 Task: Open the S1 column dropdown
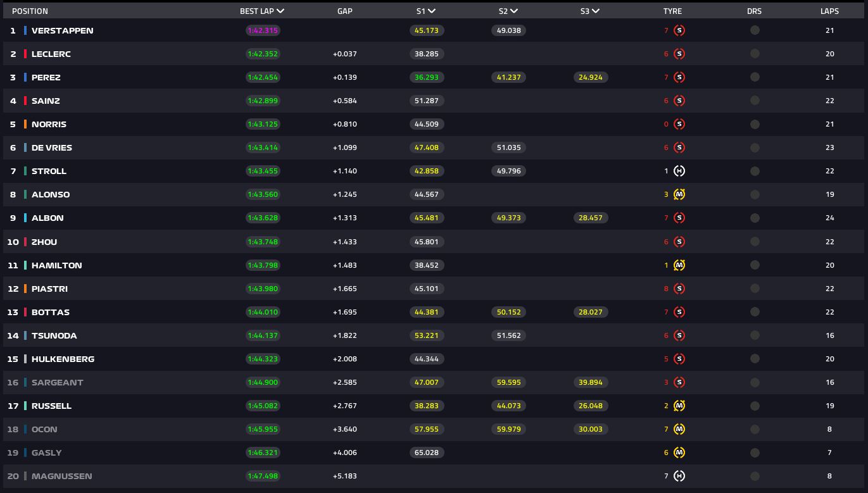pyautogui.click(x=426, y=11)
